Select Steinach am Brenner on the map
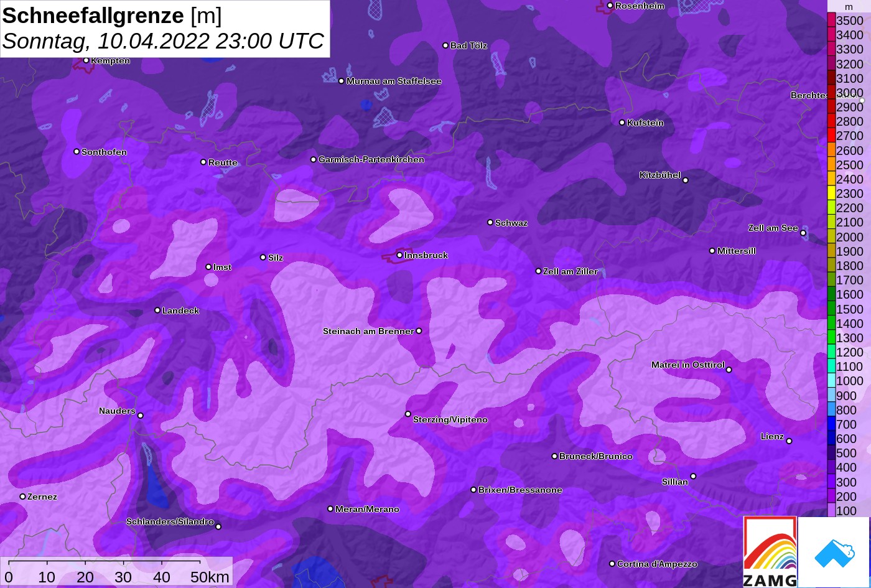 (368, 331)
